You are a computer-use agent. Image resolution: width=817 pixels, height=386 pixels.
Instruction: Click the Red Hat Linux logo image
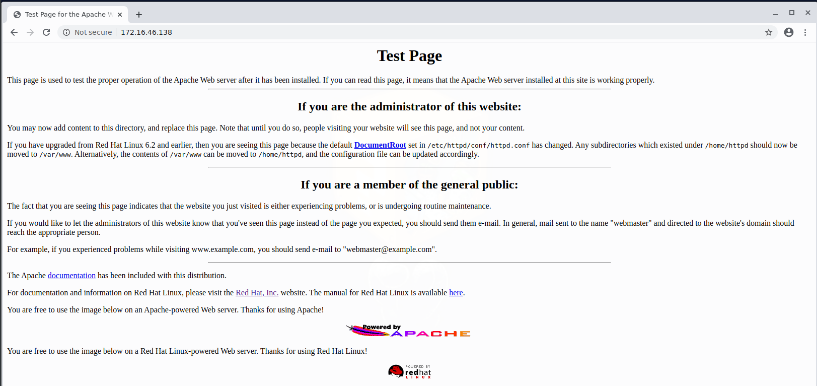tap(409, 371)
